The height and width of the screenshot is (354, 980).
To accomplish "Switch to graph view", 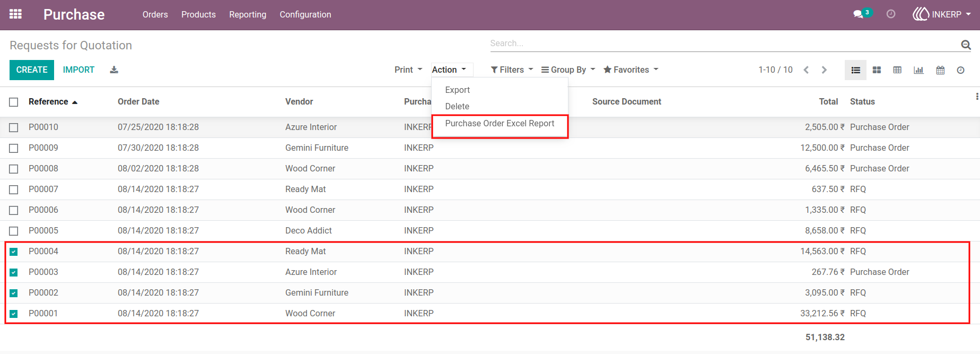I will [918, 70].
